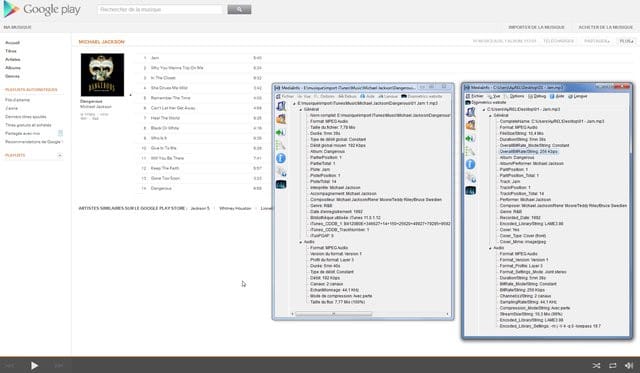Toggle shuffle mode in the player bar
Screen dimensions: 640x373
point(596,366)
